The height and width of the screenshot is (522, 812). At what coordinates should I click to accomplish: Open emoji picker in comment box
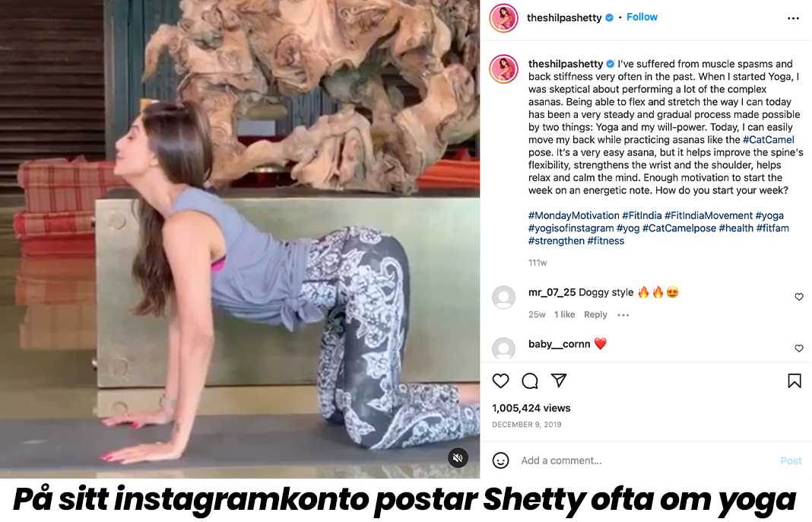click(x=500, y=460)
